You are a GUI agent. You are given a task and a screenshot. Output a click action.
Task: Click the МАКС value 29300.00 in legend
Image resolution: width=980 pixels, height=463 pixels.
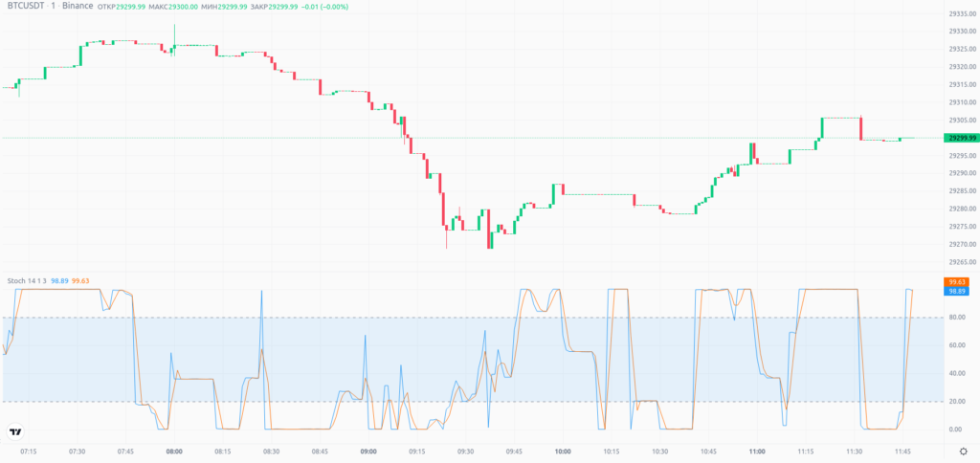tap(185, 8)
